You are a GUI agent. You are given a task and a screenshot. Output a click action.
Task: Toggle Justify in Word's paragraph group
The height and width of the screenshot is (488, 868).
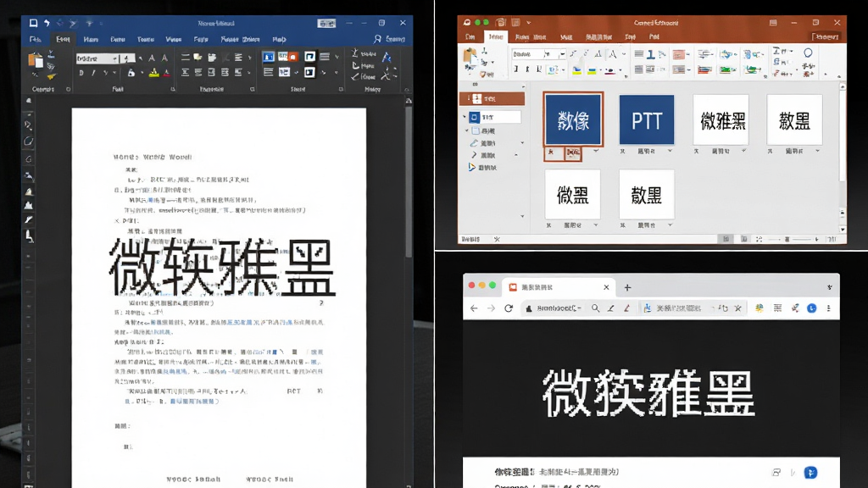[x=225, y=73]
